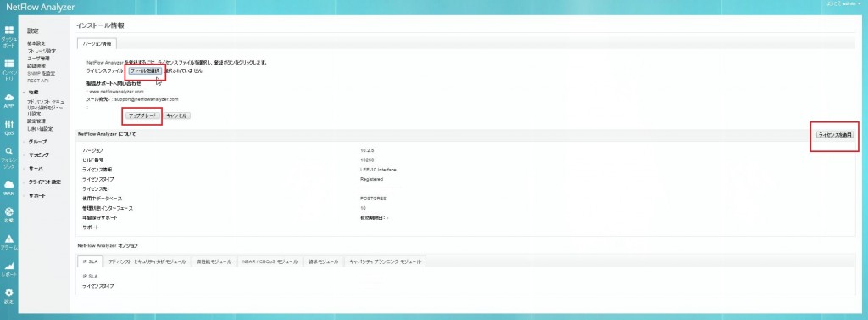Screen dimensions: 868x320
Task: Open しきい値設定 in the settings menu
Action: tap(40, 129)
